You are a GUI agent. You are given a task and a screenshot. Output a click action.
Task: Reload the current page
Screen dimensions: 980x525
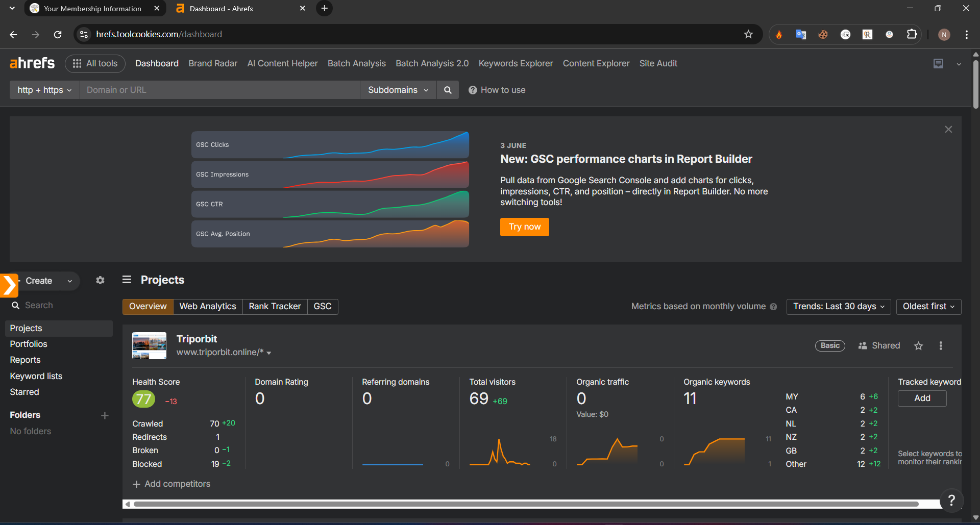[58, 34]
